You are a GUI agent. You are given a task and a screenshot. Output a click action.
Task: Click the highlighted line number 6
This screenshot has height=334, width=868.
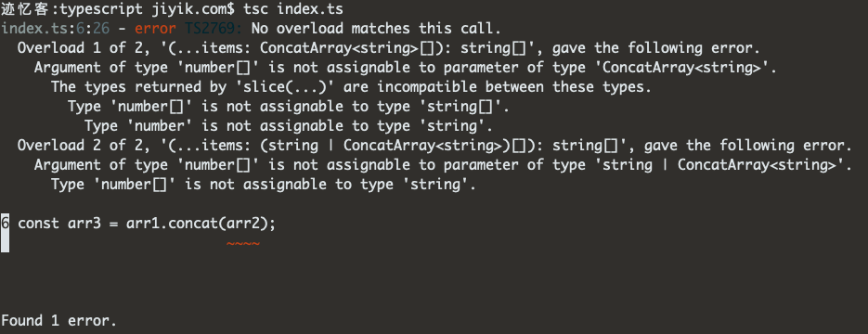(x=5, y=224)
